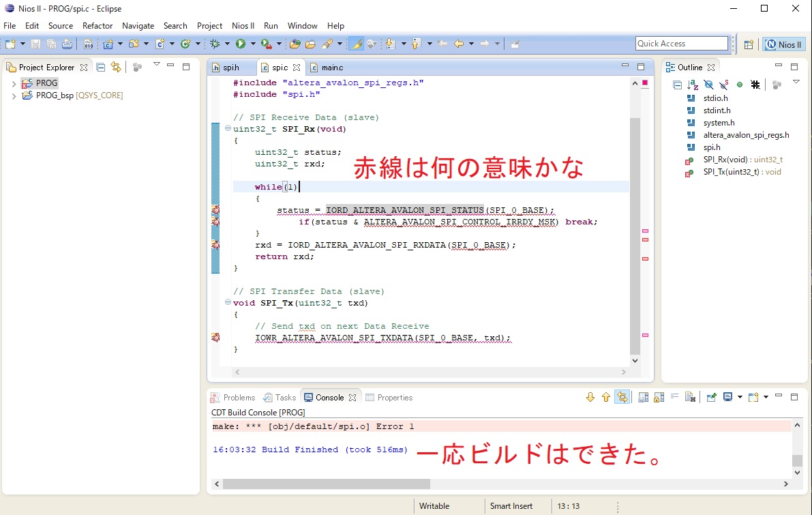This screenshot has width=812, height=515.
Task: Toggle console Wrap Lines arrows button
Action: click(x=622, y=398)
